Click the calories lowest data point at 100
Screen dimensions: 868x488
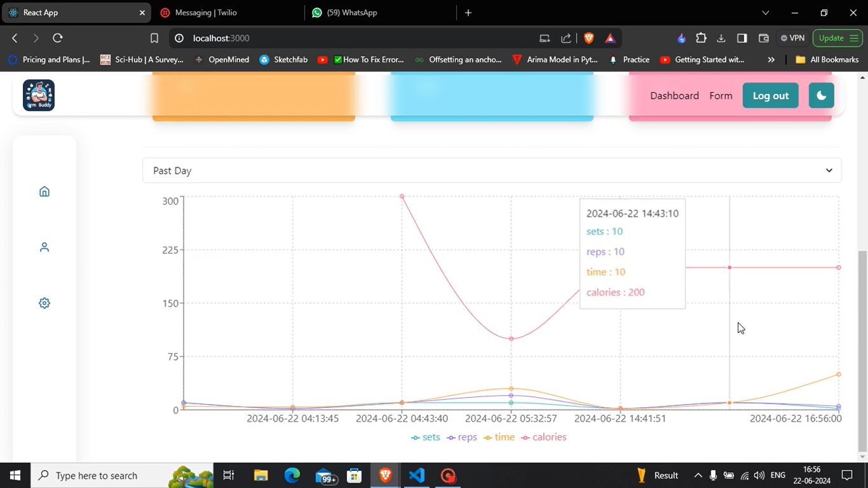512,339
